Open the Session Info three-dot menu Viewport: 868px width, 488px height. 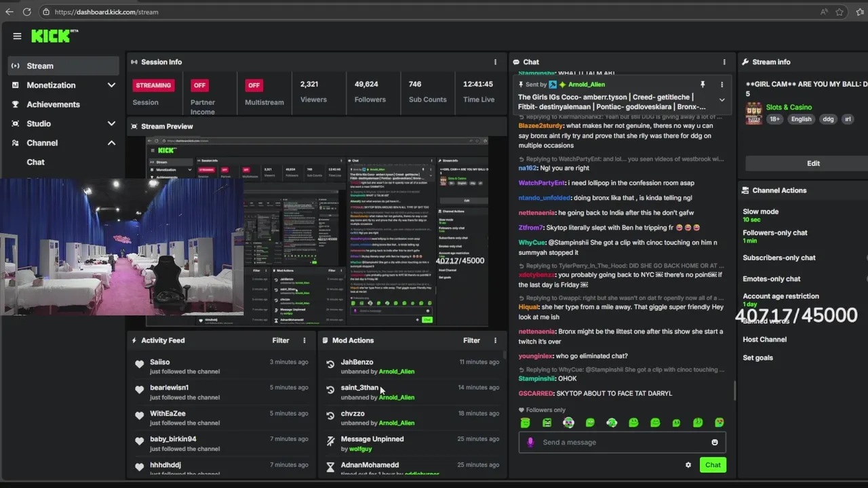point(495,62)
